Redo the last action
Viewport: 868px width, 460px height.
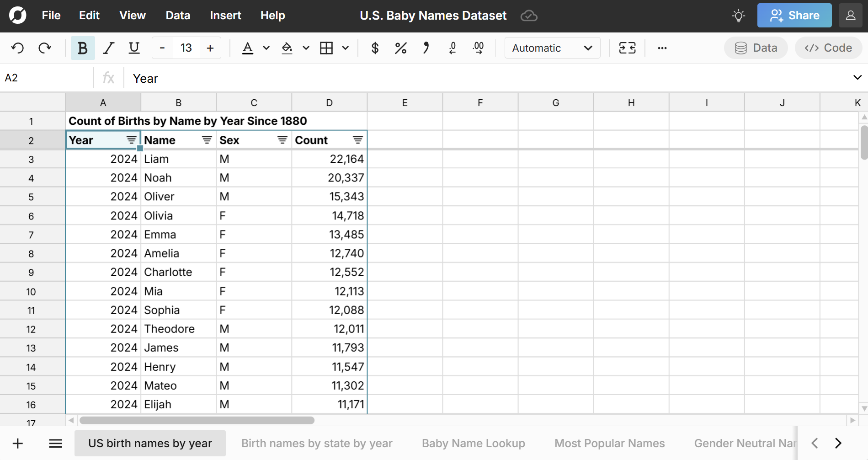(x=44, y=48)
